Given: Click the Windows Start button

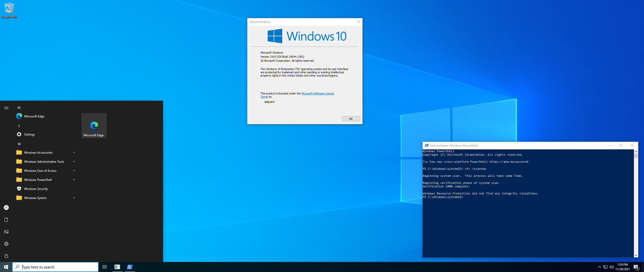Looking at the screenshot, I should pos(6,267).
